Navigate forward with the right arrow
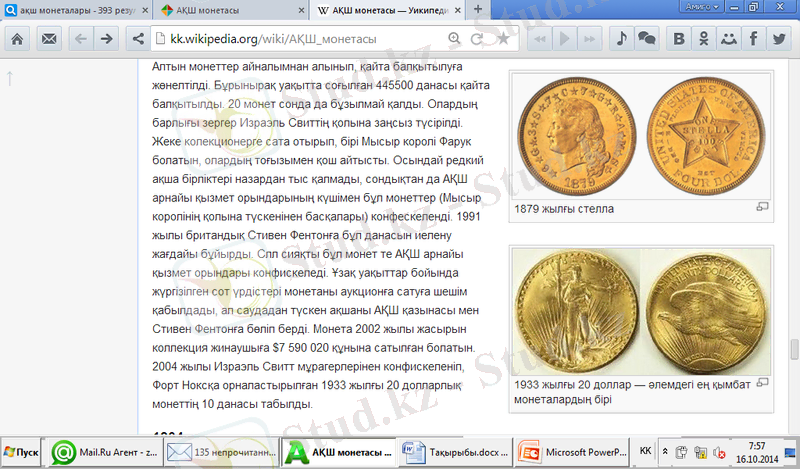Screen dimensions: 800x469 (106, 39)
